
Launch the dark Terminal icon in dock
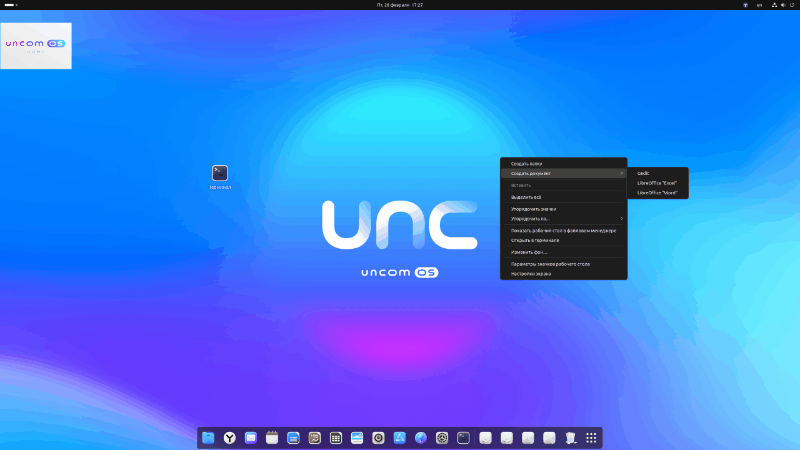pos(463,438)
